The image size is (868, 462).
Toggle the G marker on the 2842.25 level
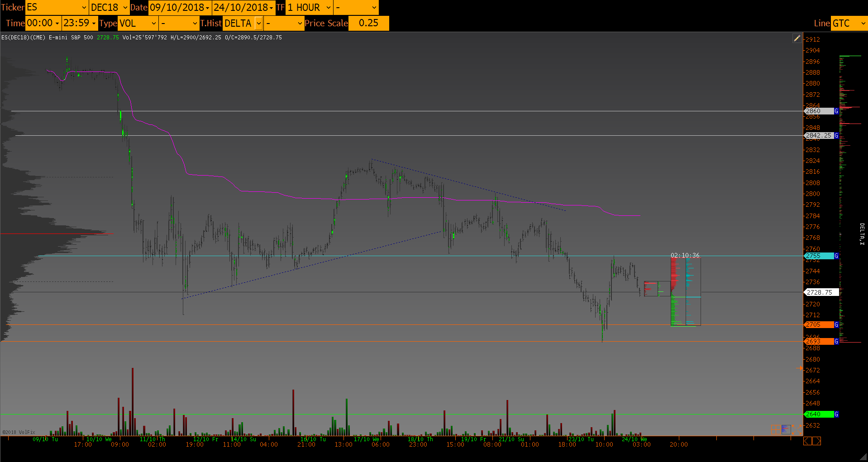point(836,135)
